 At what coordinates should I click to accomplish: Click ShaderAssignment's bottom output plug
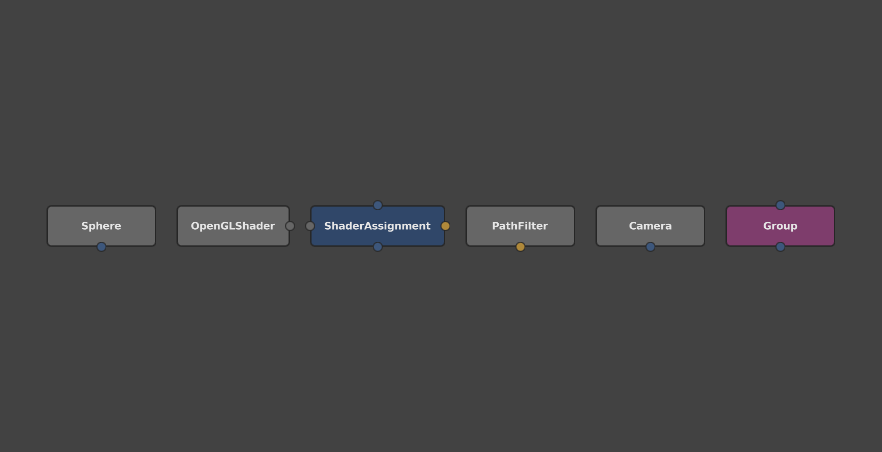[x=377, y=247]
